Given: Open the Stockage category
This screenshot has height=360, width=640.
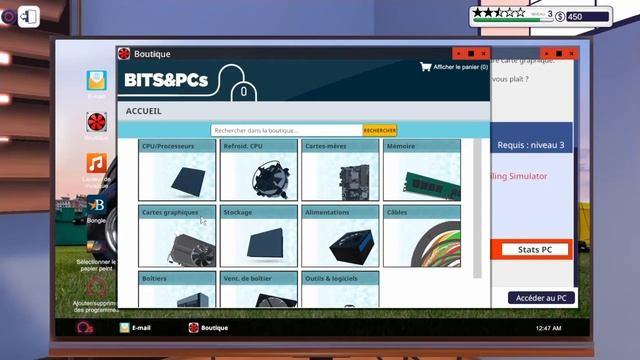Looking at the screenshot, I should [x=259, y=236].
